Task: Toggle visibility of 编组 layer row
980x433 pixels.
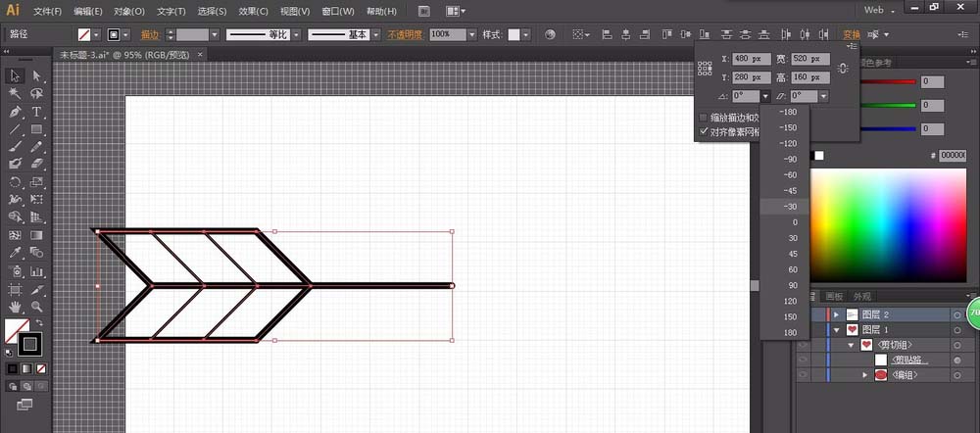Action: [x=804, y=375]
